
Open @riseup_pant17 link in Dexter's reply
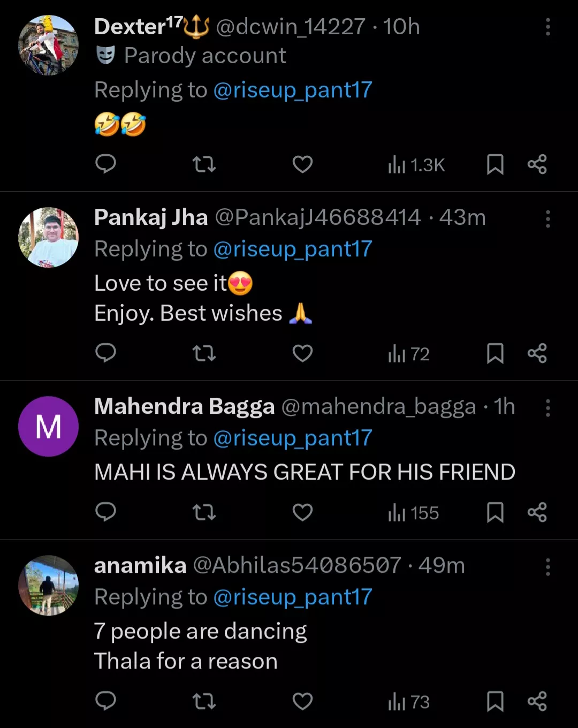[x=292, y=90]
